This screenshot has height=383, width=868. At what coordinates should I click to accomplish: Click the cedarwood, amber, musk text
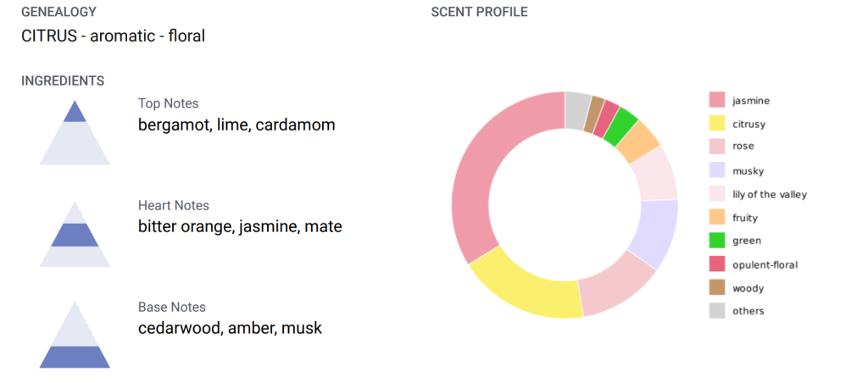point(230,328)
